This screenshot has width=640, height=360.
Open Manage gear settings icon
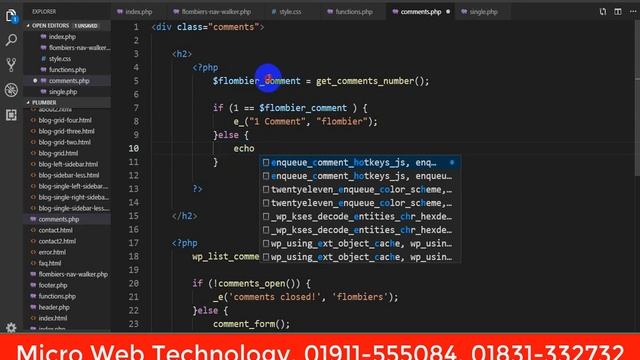(11, 327)
